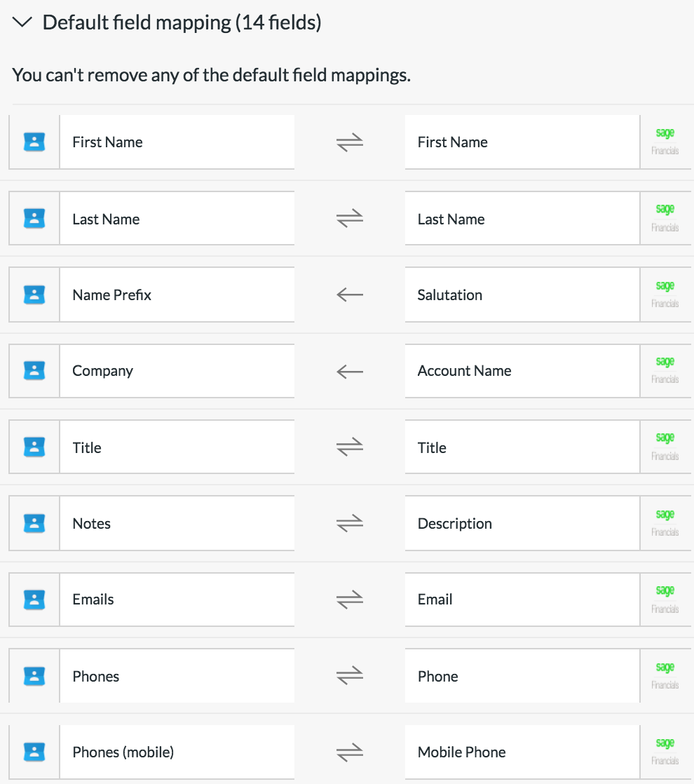Image resolution: width=694 pixels, height=784 pixels.
Task: Select the Mobile Phone field
Action: click(522, 752)
